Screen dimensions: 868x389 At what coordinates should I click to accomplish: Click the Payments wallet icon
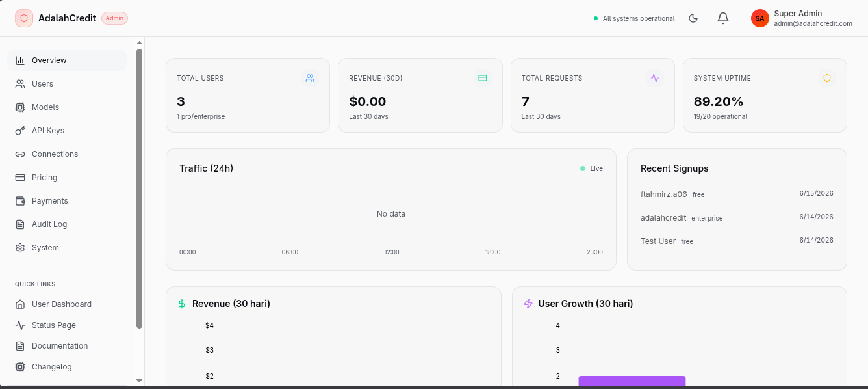tap(20, 201)
